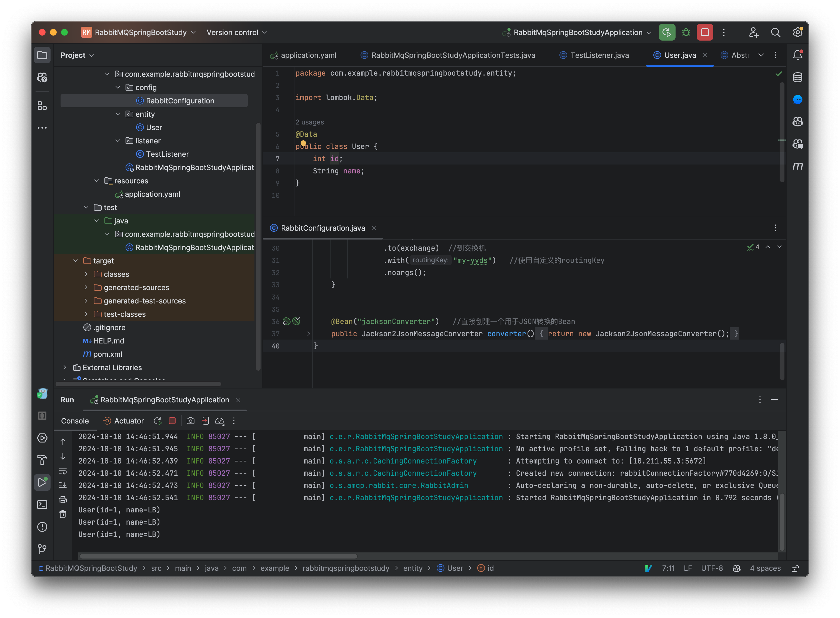The image size is (840, 618).
Task: Take thread dump camera icon in console
Action: [190, 421]
